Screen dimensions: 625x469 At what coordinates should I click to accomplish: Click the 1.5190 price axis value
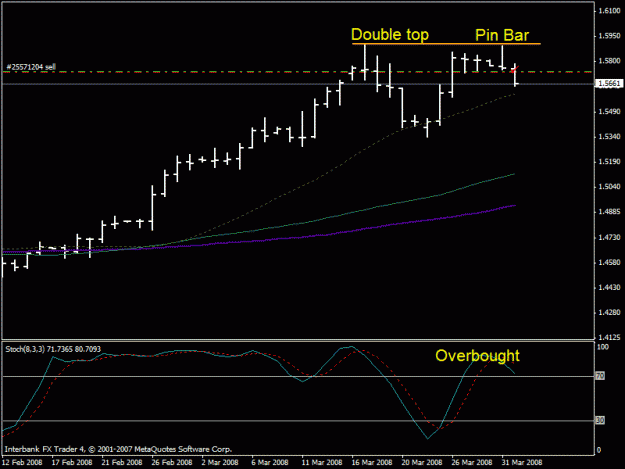coord(609,162)
